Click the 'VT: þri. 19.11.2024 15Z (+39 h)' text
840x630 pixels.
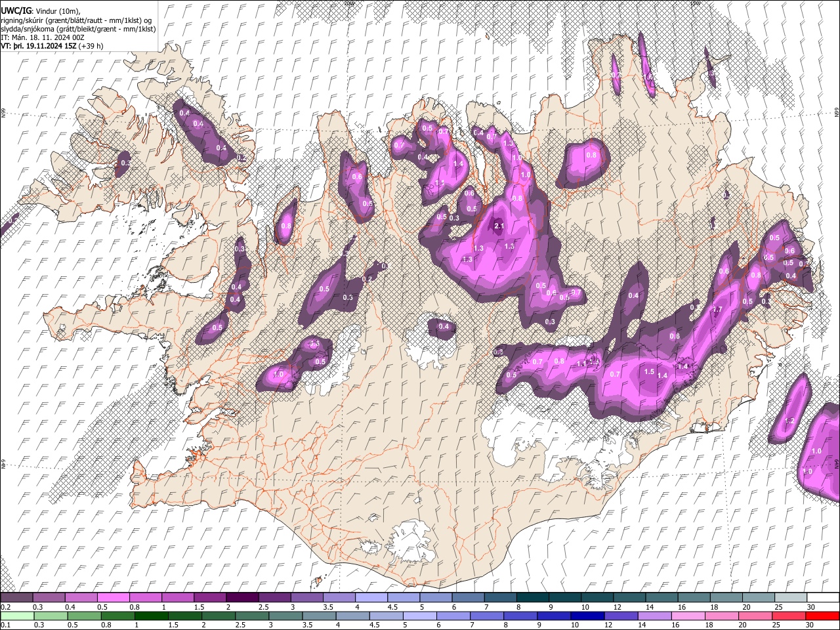(x=52, y=46)
